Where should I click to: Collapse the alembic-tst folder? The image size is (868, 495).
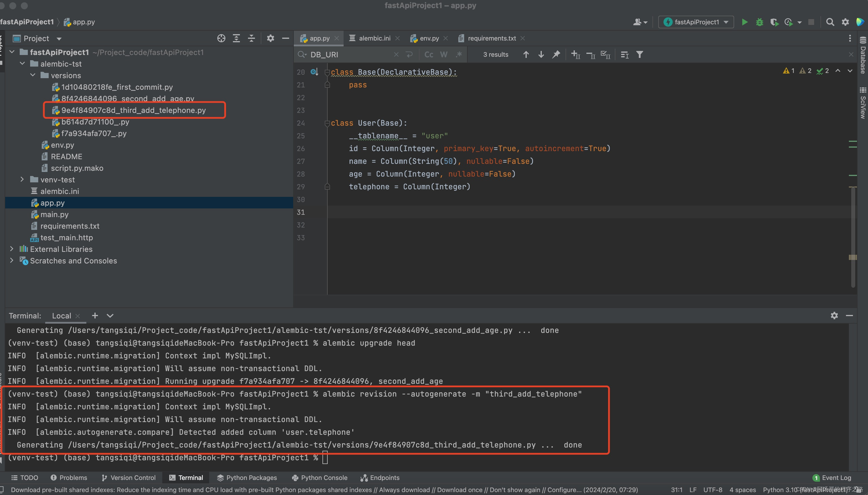point(23,64)
